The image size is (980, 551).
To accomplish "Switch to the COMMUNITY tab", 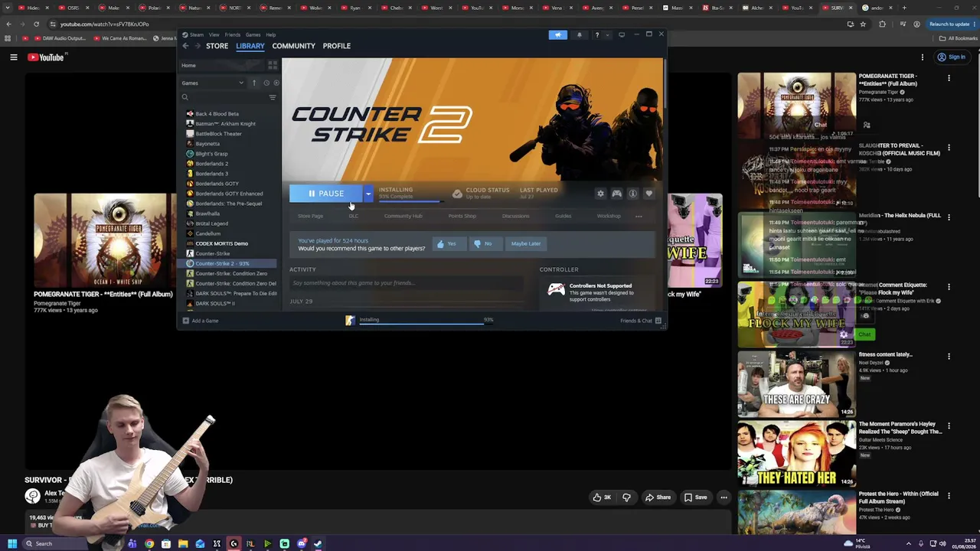I will pyautogui.click(x=293, y=46).
